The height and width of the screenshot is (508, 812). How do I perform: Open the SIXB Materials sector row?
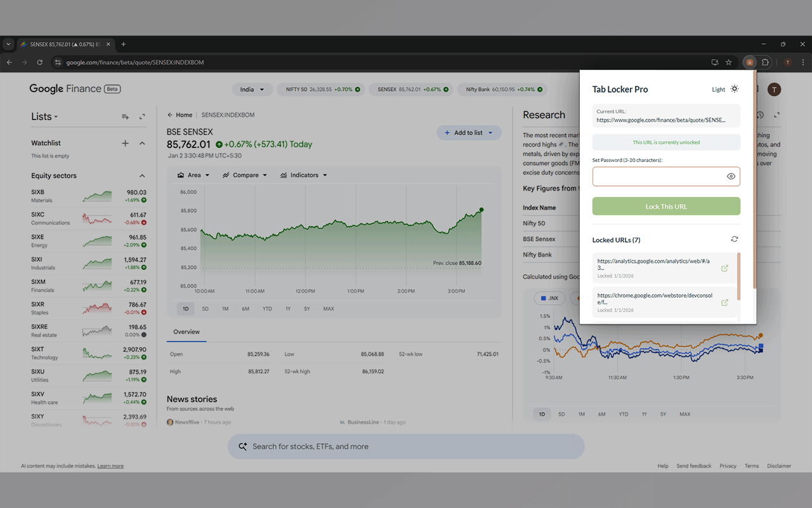tap(89, 196)
